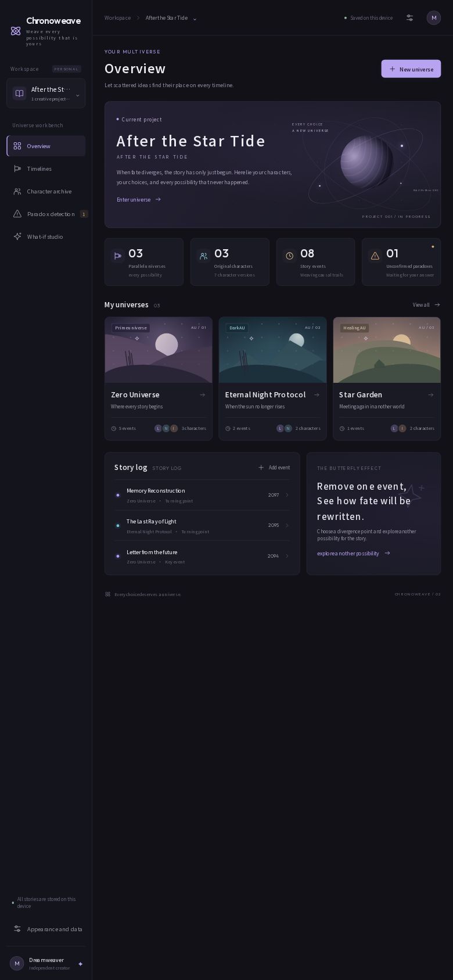453x980 pixels.
Task: Click the sparkle icon beside Dreamweaver
Action: click(x=80, y=964)
